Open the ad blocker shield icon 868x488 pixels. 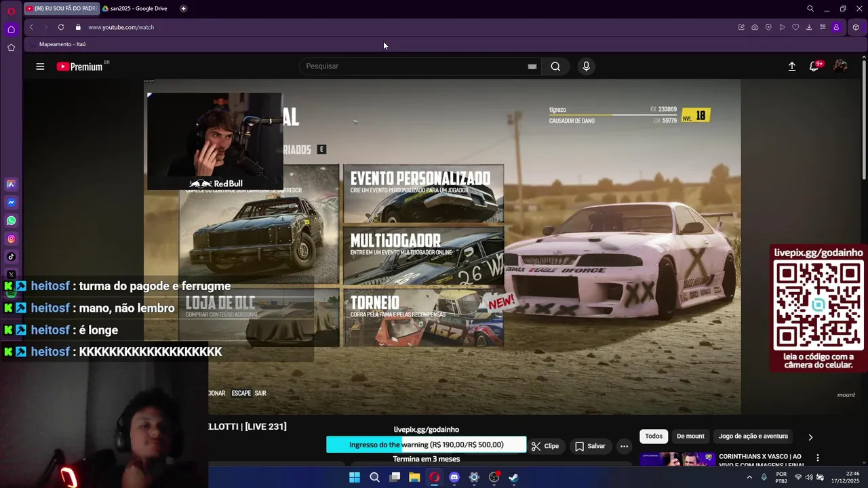[768, 27]
